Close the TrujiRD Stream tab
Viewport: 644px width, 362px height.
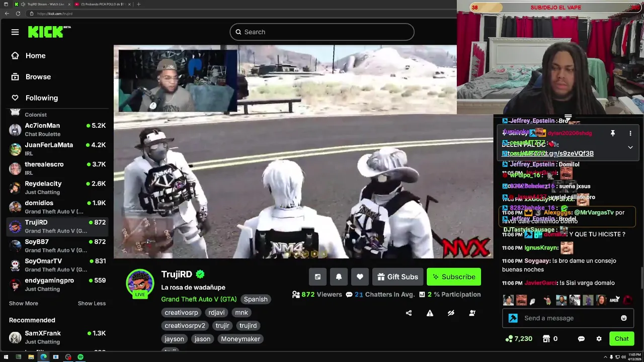click(68, 4)
